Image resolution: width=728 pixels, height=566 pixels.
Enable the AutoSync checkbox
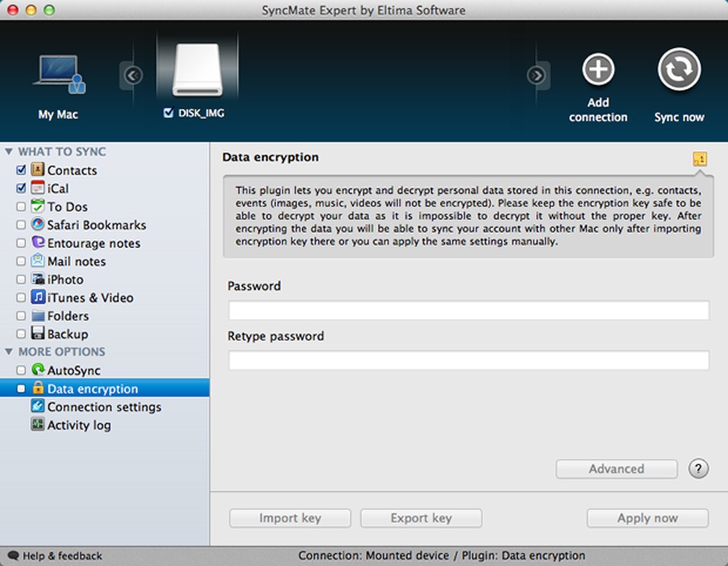(x=21, y=371)
